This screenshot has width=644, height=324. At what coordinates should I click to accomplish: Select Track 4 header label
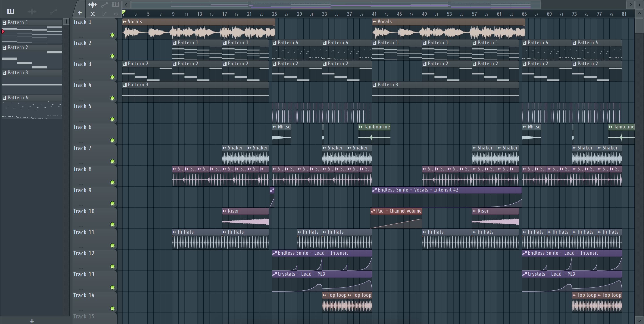pos(82,85)
